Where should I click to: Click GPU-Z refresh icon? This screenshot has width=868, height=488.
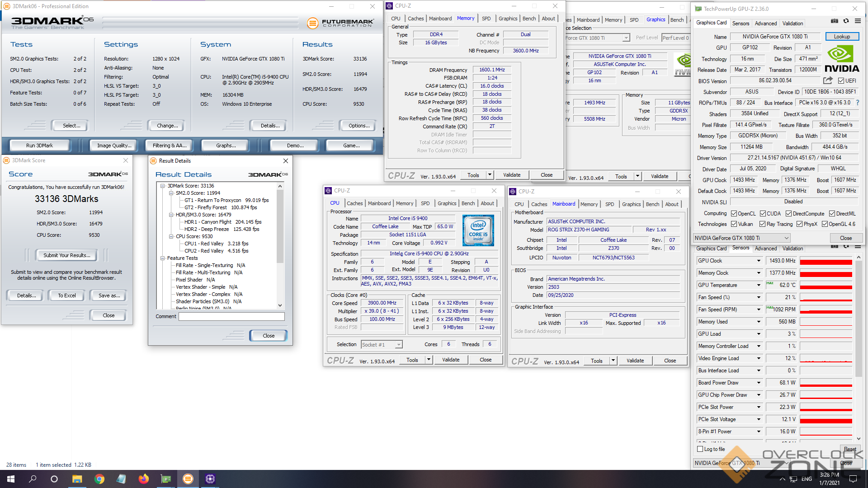846,21
